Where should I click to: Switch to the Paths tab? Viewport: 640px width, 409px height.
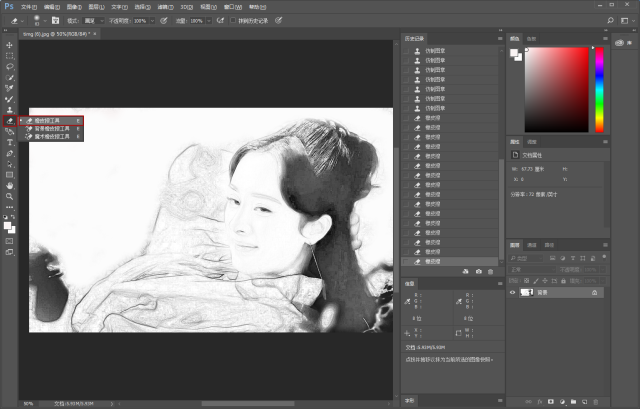[x=549, y=245]
